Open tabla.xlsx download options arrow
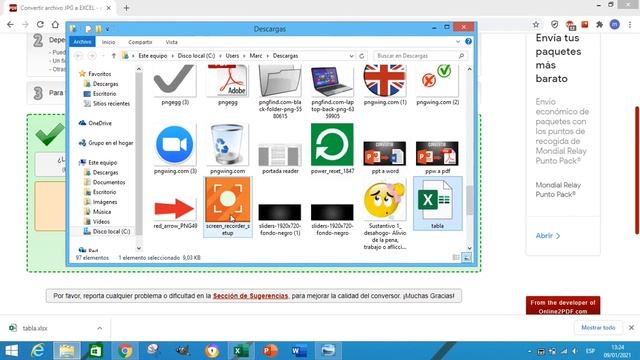The width and height of the screenshot is (640, 360). tap(100, 328)
